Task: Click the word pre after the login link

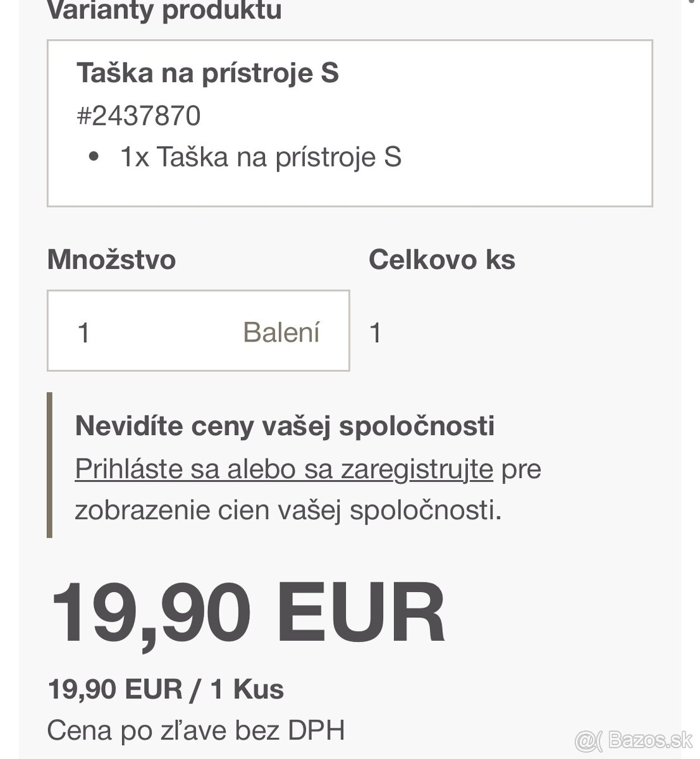Action: [521, 469]
